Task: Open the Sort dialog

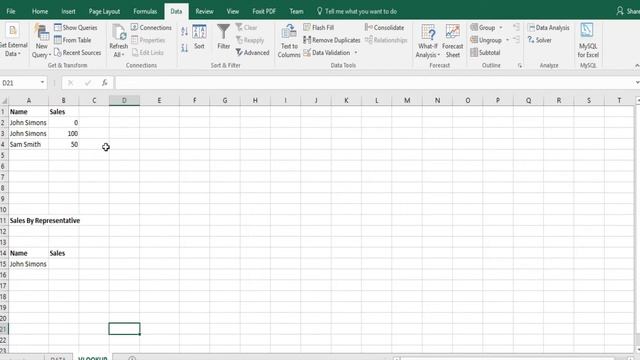Action: pyautogui.click(x=199, y=37)
